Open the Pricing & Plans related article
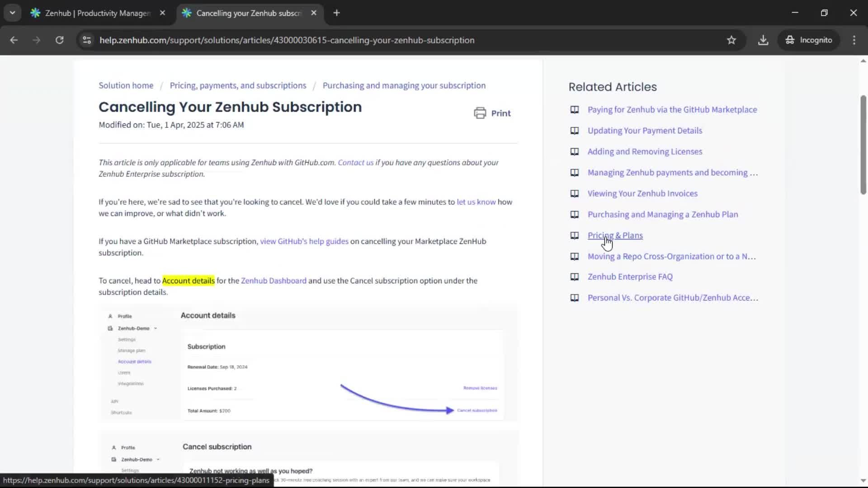The image size is (868, 488). coord(615,235)
